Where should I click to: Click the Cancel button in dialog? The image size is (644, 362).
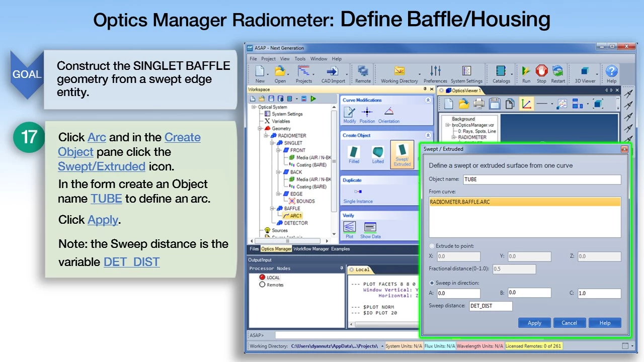[x=569, y=323]
